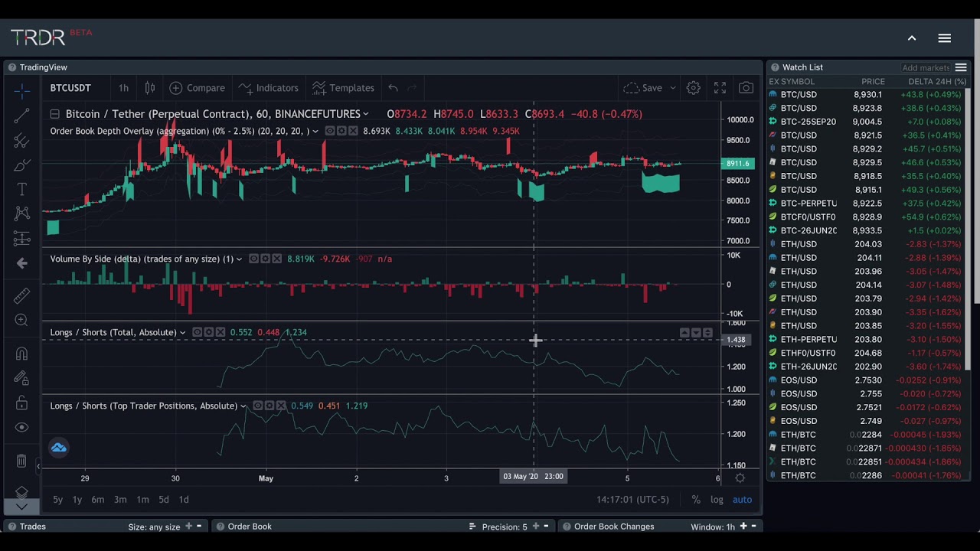Click the Add markets search field
Viewport: 980px width, 551px height.
[x=925, y=67]
